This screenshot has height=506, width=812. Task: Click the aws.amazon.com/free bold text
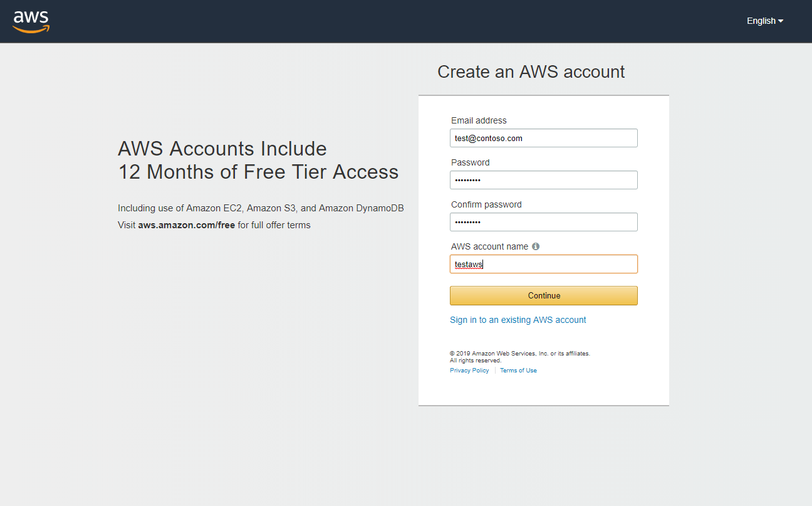(x=187, y=225)
